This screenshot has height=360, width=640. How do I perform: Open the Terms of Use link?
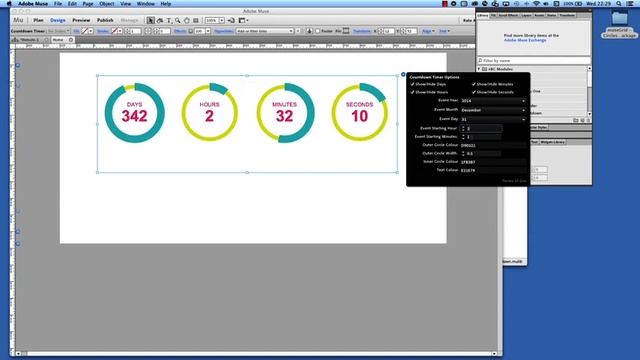click(514, 181)
